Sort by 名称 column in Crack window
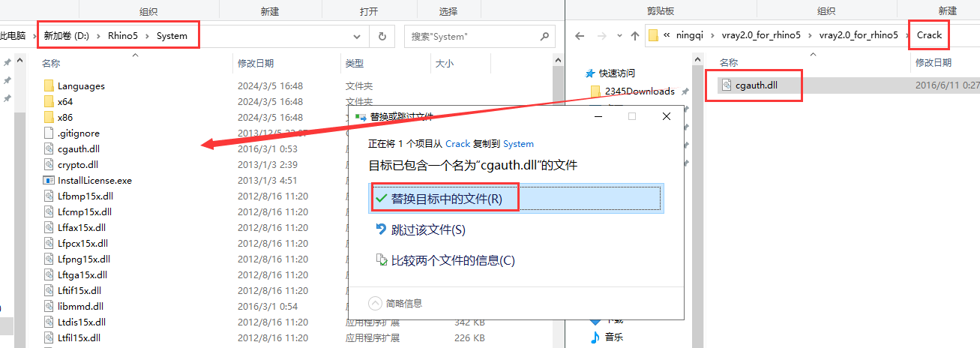The width and height of the screenshot is (980, 348). [729, 62]
